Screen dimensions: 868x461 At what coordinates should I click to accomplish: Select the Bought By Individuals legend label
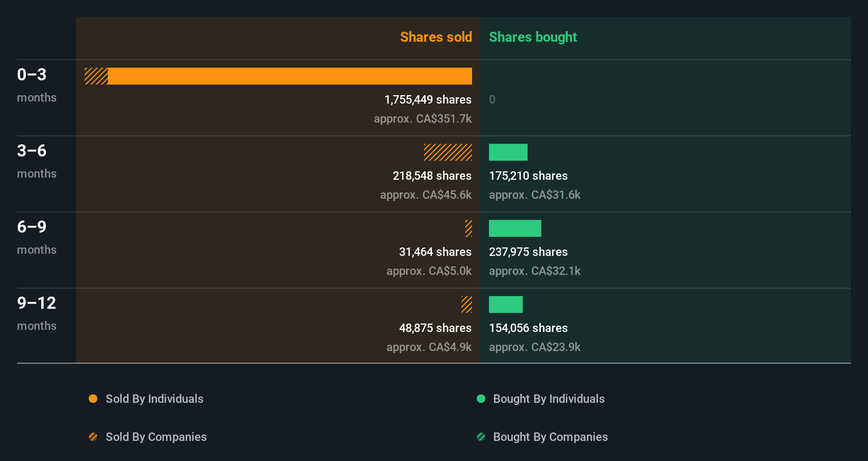point(549,399)
